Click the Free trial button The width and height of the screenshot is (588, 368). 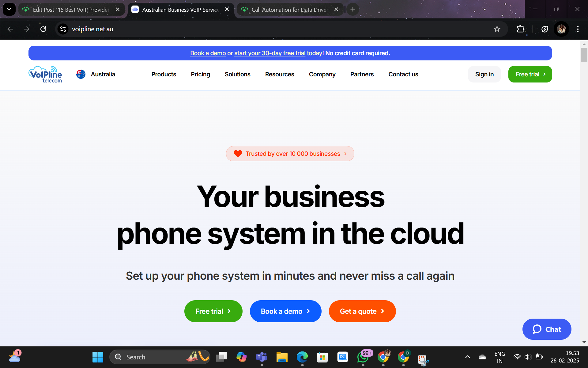coord(213,311)
